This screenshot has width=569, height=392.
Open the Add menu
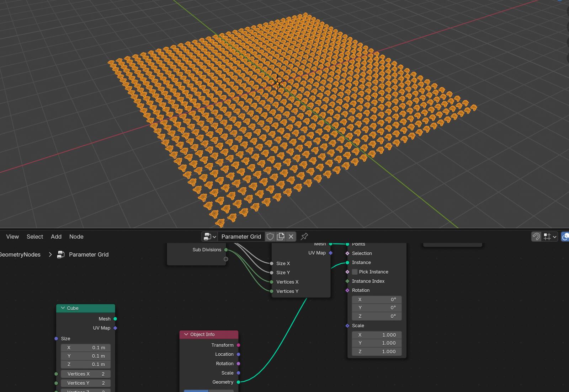pyautogui.click(x=56, y=237)
